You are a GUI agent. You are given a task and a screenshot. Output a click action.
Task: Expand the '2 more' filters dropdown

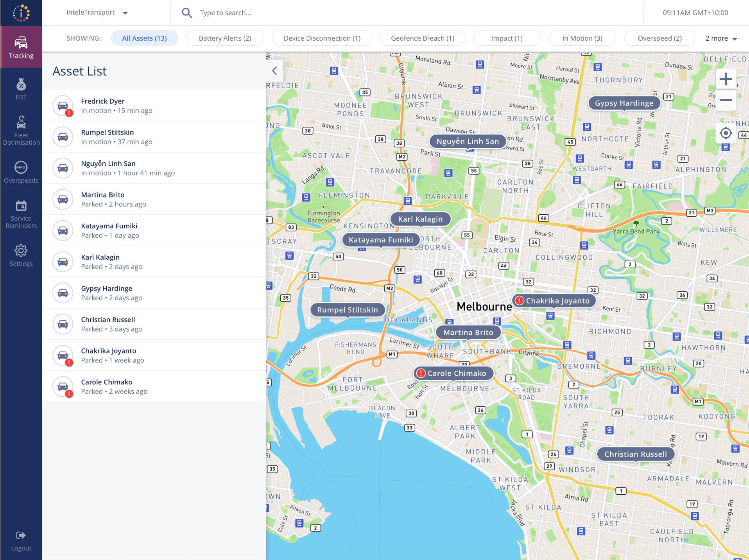[x=721, y=38]
